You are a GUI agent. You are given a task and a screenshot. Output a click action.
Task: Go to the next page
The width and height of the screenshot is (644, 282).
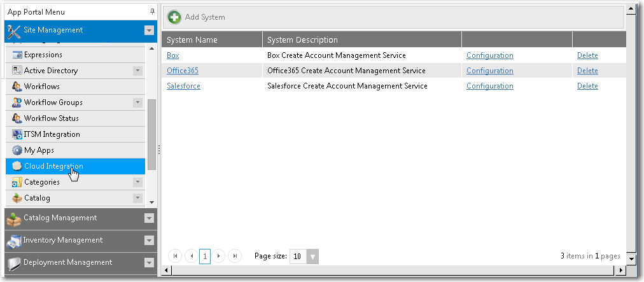click(x=220, y=256)
